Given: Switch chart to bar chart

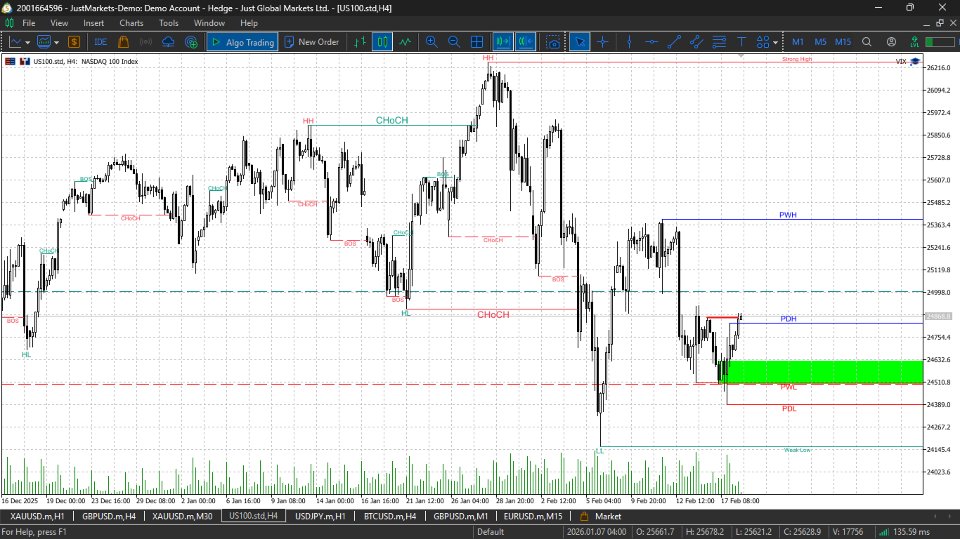Looking at the screenshot, I should pyautogui.click(x=360, y=42).
